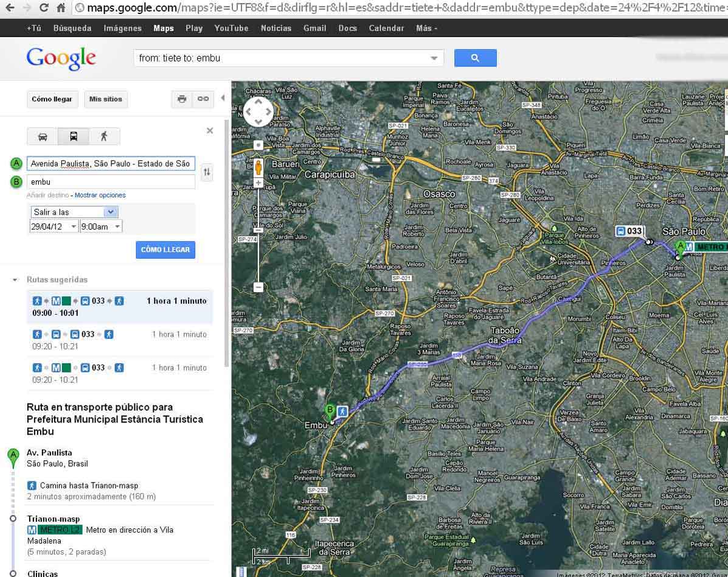
Task: Open the 'Salir a las' dropdown
Action: coord(74,212)
